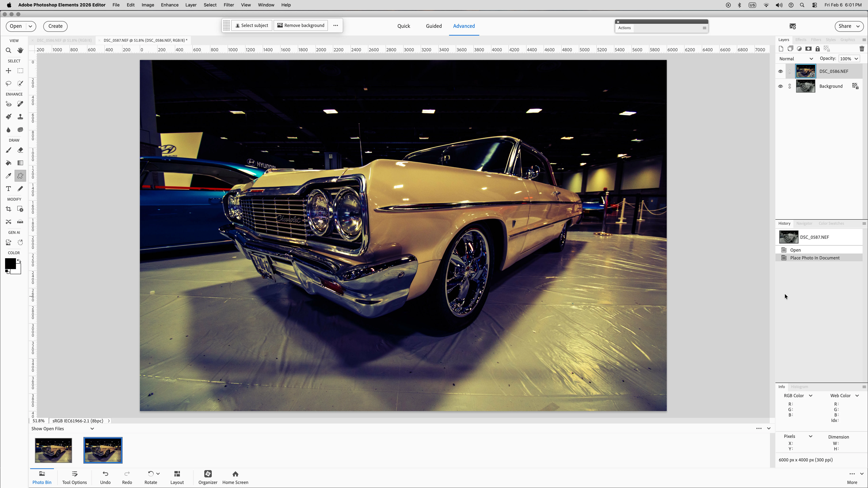Swap foreground and background colors

click(x=19, y=261)
